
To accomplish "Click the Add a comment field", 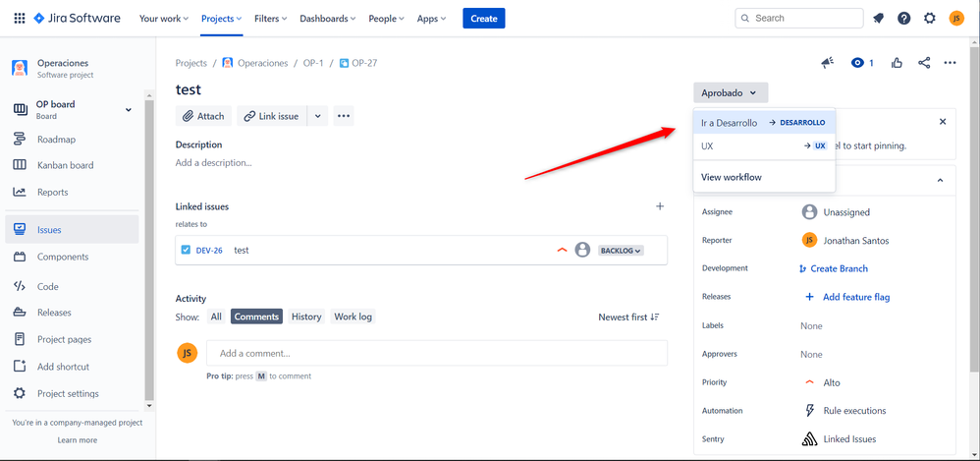I will (x=437, y=353).
